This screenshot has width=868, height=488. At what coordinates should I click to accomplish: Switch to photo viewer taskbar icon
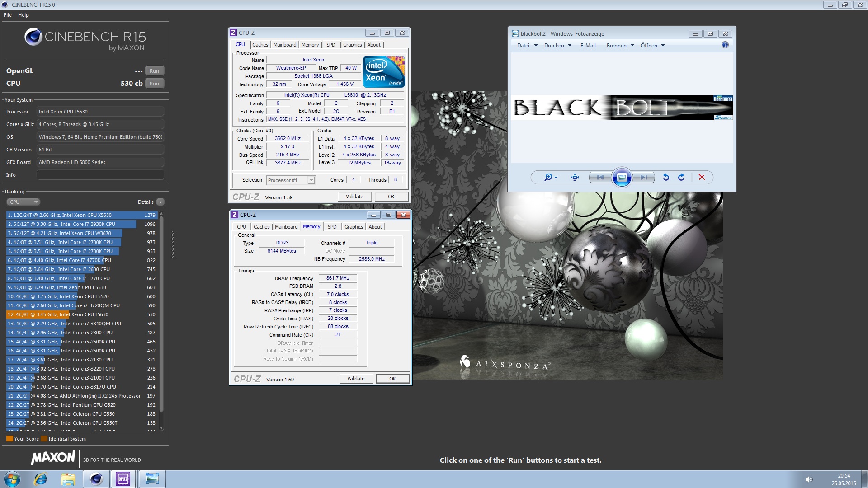point(152,479)
